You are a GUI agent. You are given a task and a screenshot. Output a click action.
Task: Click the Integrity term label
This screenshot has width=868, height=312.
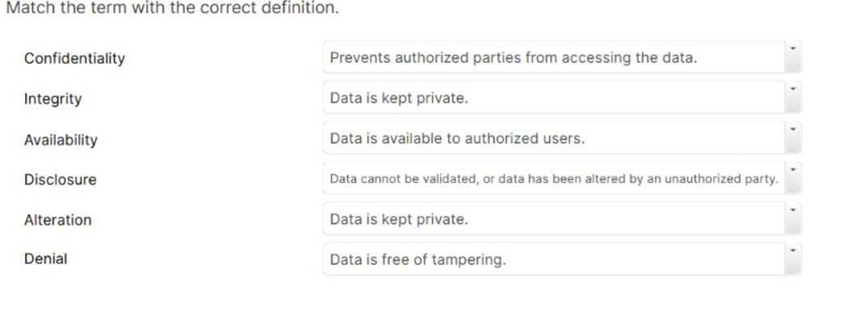click(52, 99)
